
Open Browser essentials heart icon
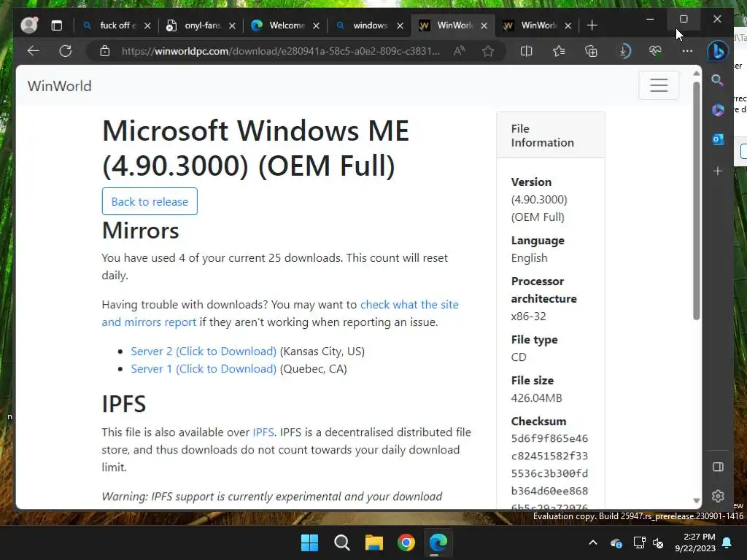(x=656, y=51)
